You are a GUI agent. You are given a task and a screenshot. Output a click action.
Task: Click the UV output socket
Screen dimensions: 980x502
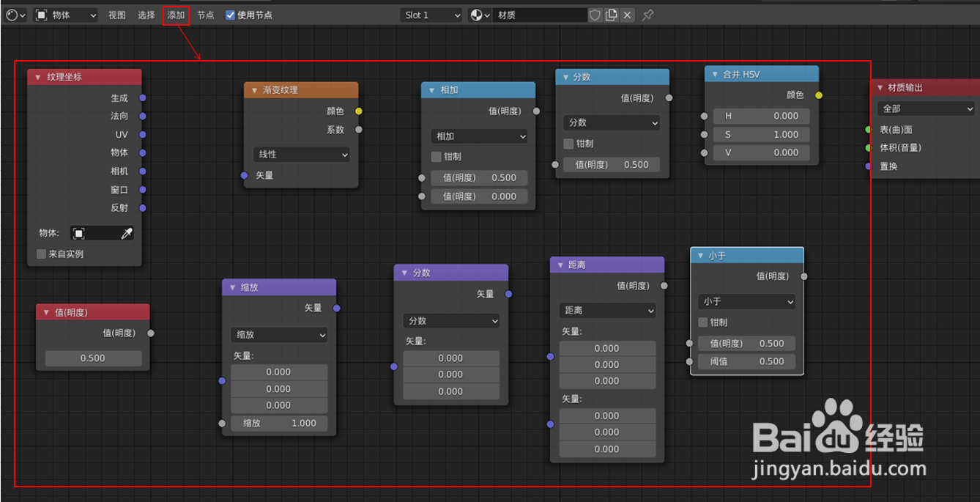point(142,135)
